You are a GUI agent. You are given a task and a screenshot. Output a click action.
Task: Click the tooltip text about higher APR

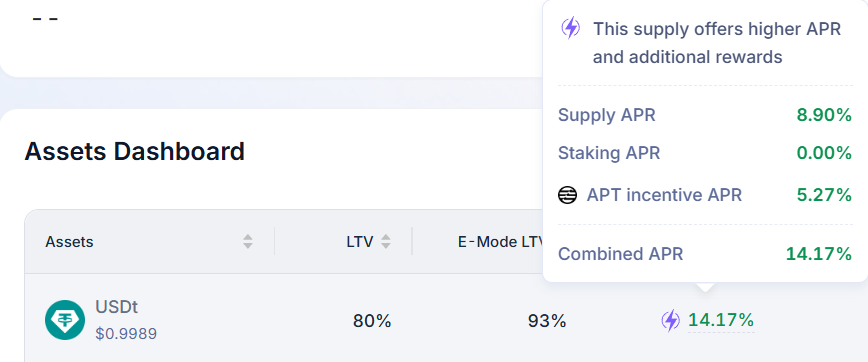717,43
